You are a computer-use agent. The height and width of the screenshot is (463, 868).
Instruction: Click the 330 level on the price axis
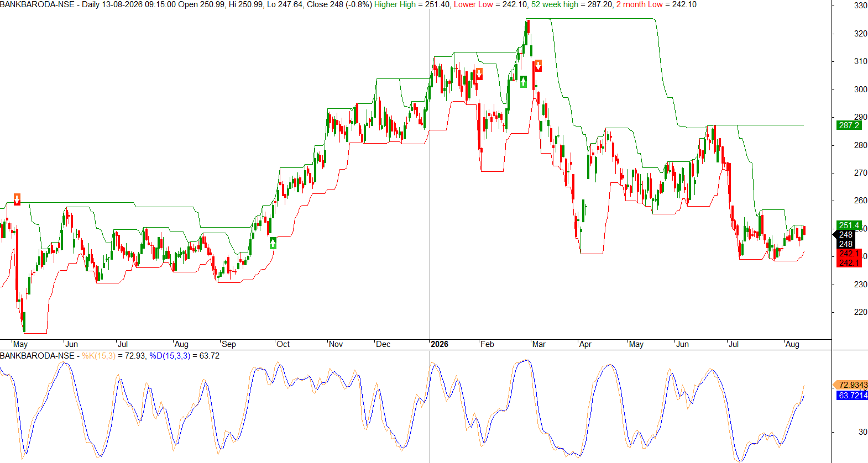861,6
